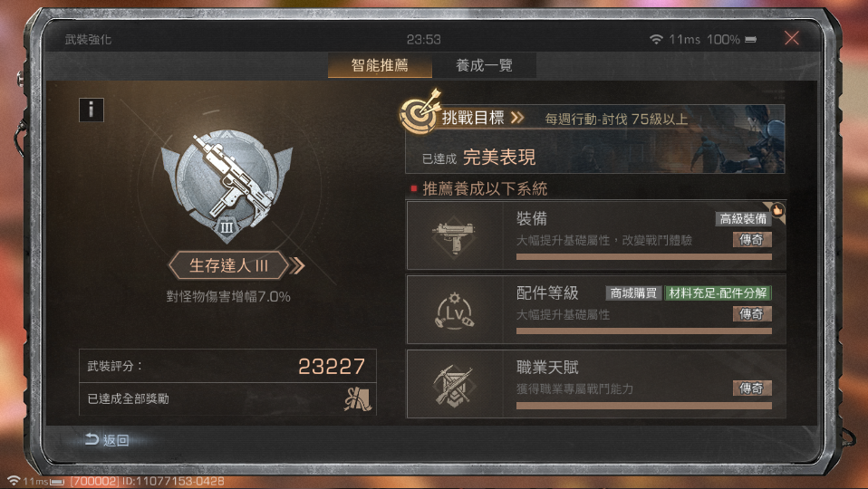
Task: Switch to the 養成一覽 tab
Action: (484, 65)
